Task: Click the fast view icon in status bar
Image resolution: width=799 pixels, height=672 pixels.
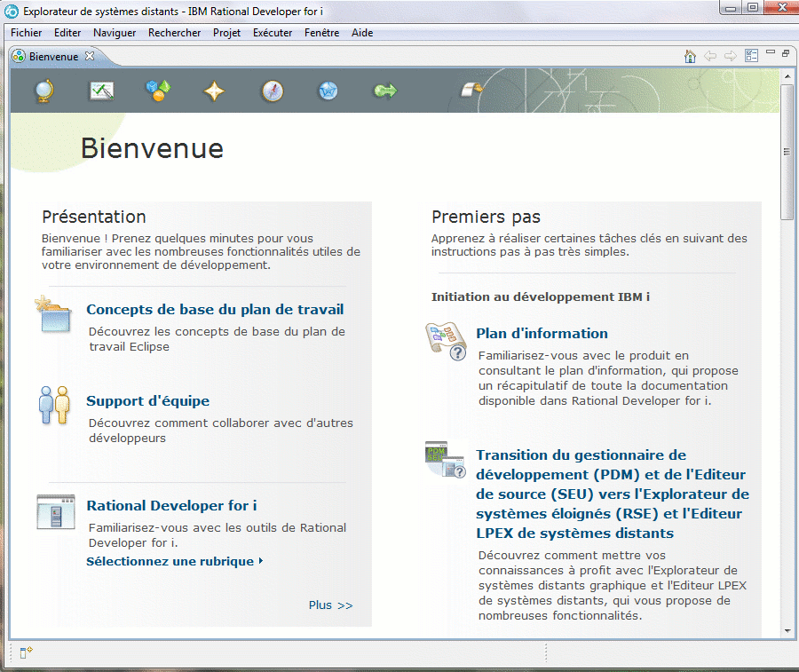Action: coord(26,652)
